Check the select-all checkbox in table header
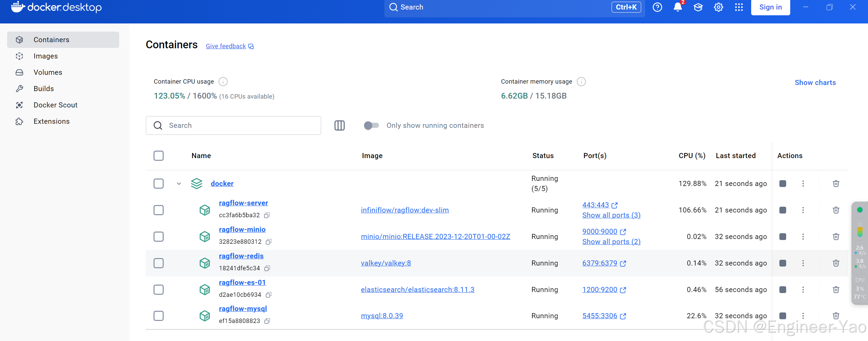 159,156
